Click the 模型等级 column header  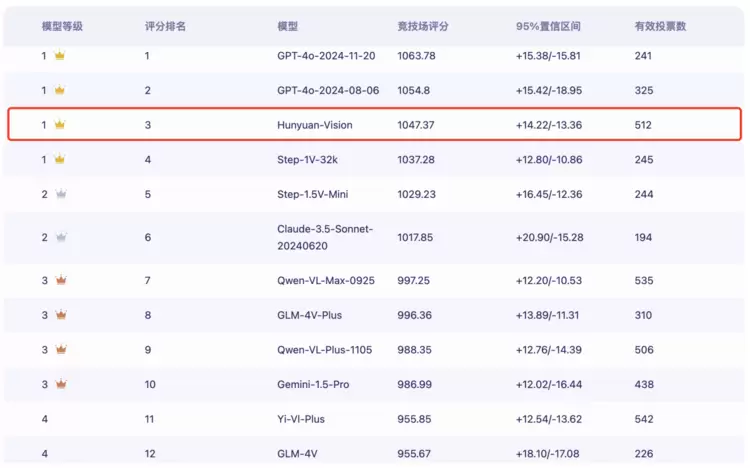[x=61, y=25]
